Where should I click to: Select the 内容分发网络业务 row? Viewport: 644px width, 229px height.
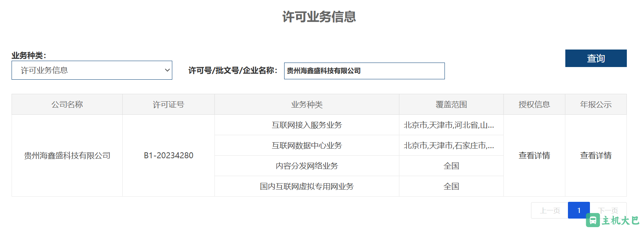point(307,166)
